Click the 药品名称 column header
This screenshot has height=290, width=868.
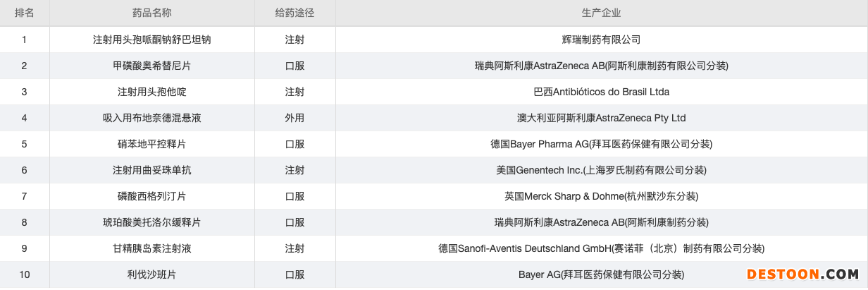tap(151, 13)
